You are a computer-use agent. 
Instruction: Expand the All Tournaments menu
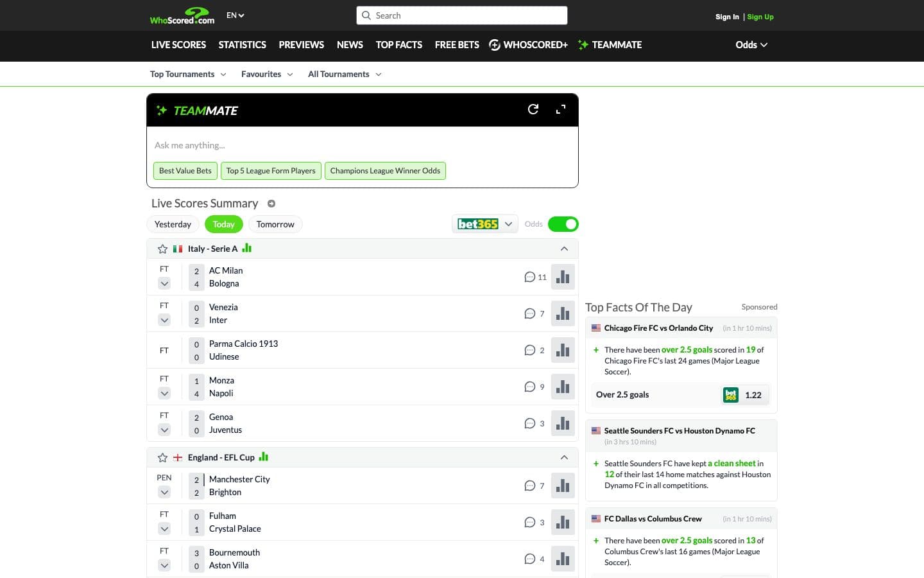point(345,74)
